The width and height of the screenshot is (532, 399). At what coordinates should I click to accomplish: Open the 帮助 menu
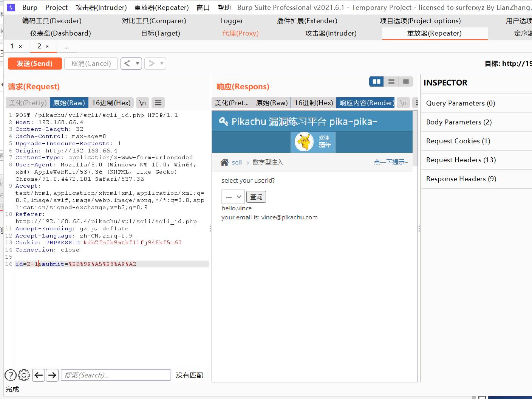(x=224, y=8)
